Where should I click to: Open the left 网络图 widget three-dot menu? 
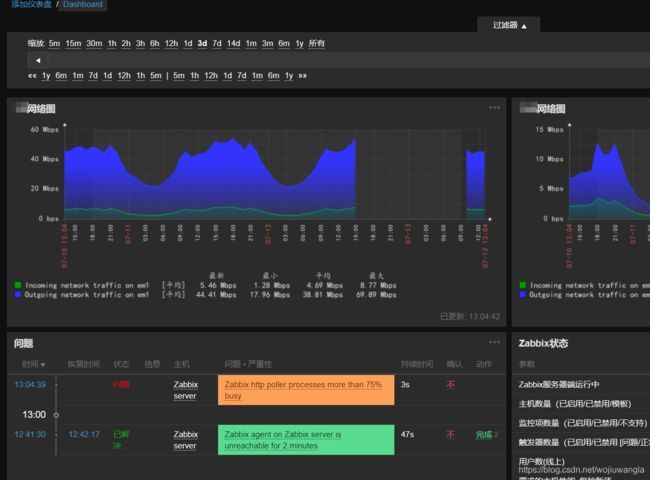tap(494, 108)
